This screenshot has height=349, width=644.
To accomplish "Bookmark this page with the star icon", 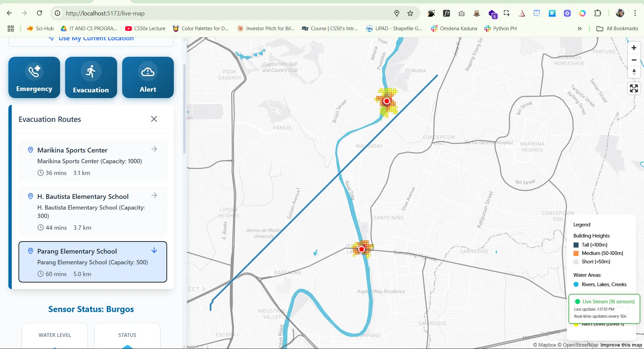I will 410,13.
